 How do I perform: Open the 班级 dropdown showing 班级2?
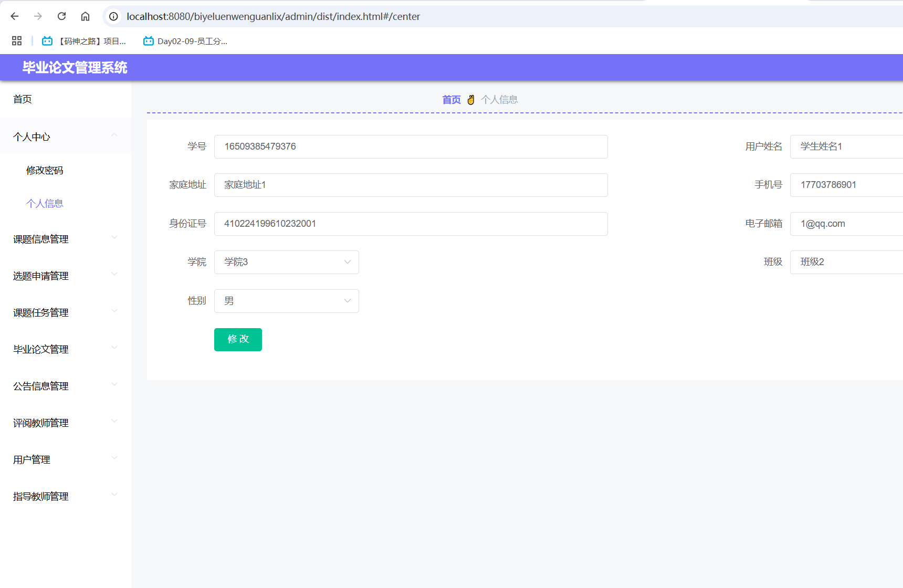point(846,262)
